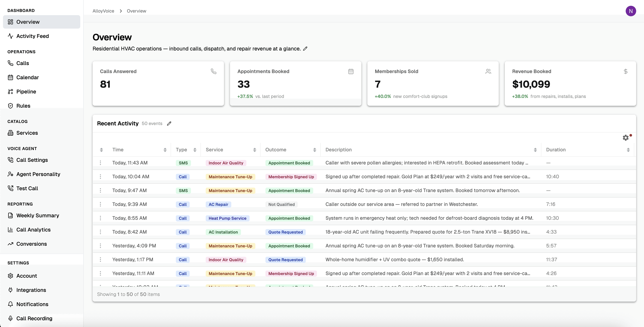The image size is (644, 327).
Task: Open row menu for Yesterday, 4:09 PM
Action: pyautogui.click(x=100, y=246)
